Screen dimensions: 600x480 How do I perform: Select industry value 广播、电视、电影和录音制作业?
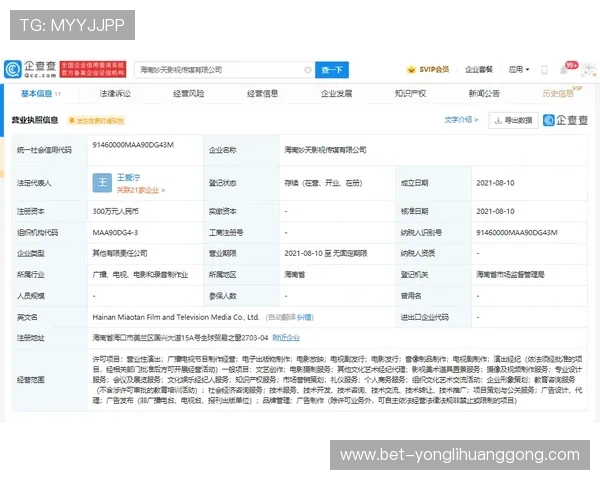click(140, 275)
